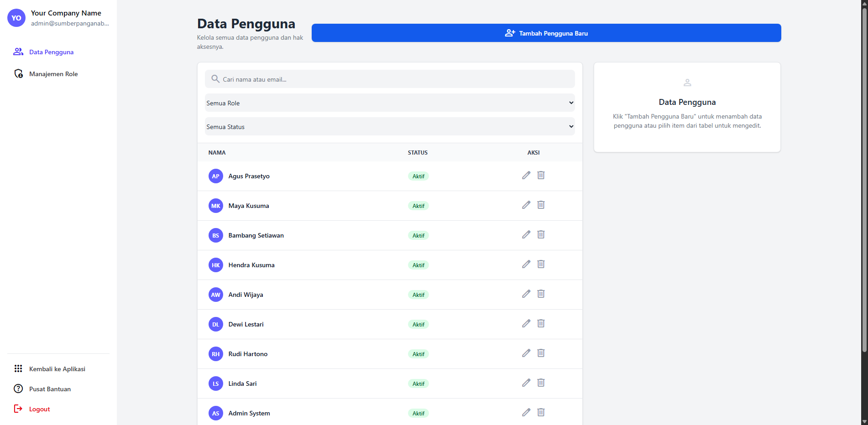Click trash icon for Hendra Kusuma

click(x=541, y=264)
